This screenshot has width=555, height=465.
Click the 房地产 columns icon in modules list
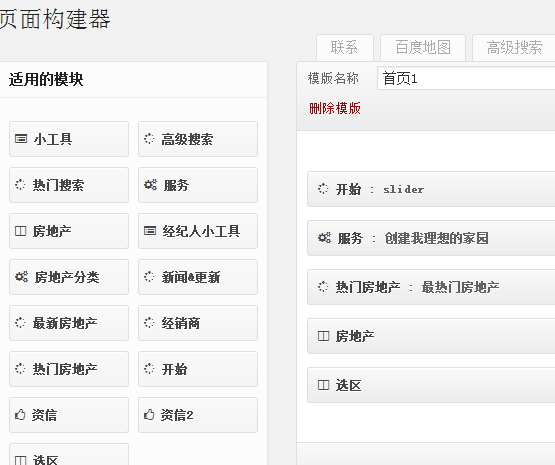point(21,231)
